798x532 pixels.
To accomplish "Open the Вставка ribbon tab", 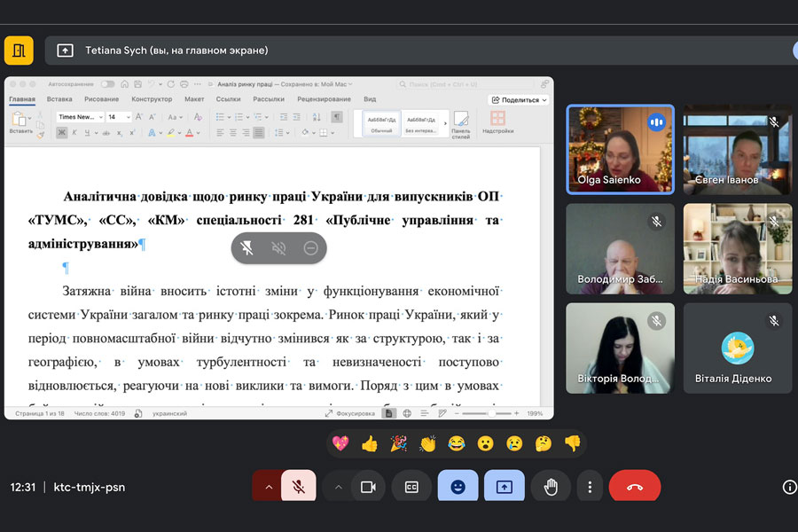I will pos(59,99).
